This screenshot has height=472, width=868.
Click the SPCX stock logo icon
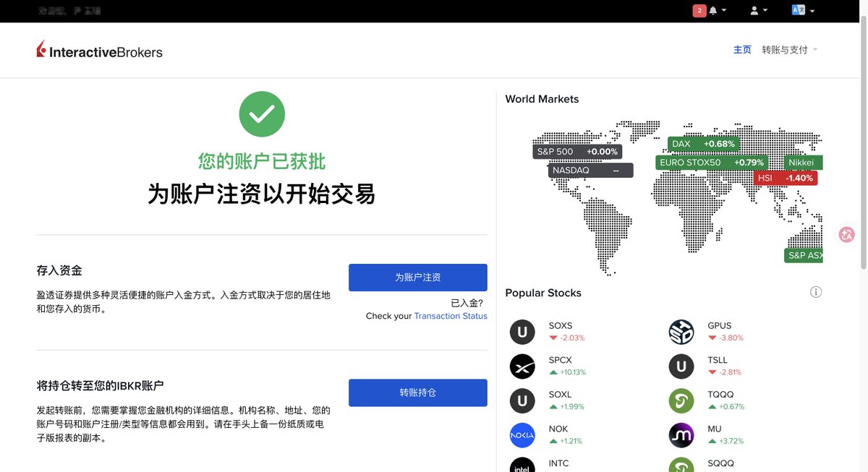coord(522,366)
